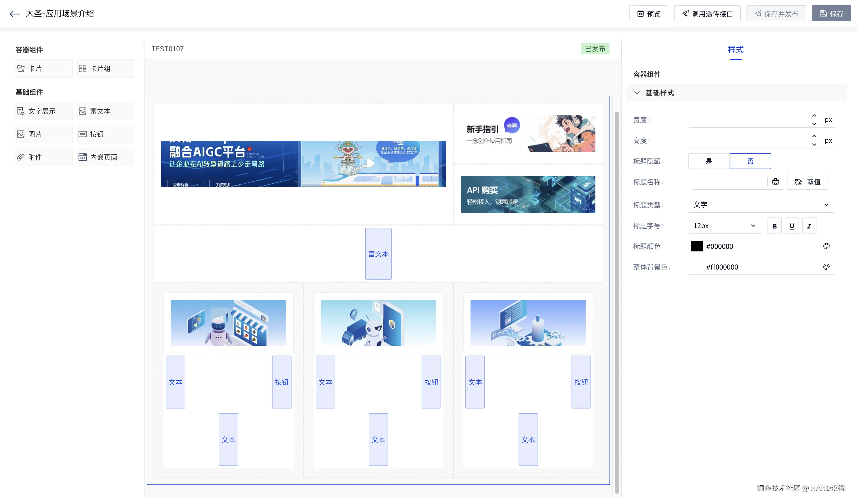
Task: Set 标题隐藏 to 是
Action: 709,161
